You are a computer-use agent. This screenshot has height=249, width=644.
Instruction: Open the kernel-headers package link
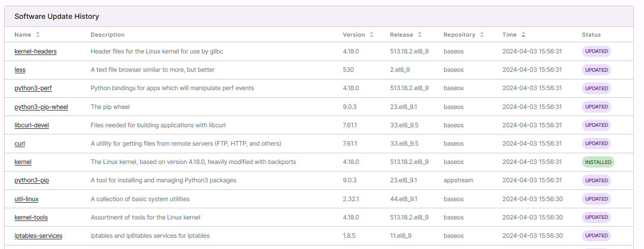point(36,51)
